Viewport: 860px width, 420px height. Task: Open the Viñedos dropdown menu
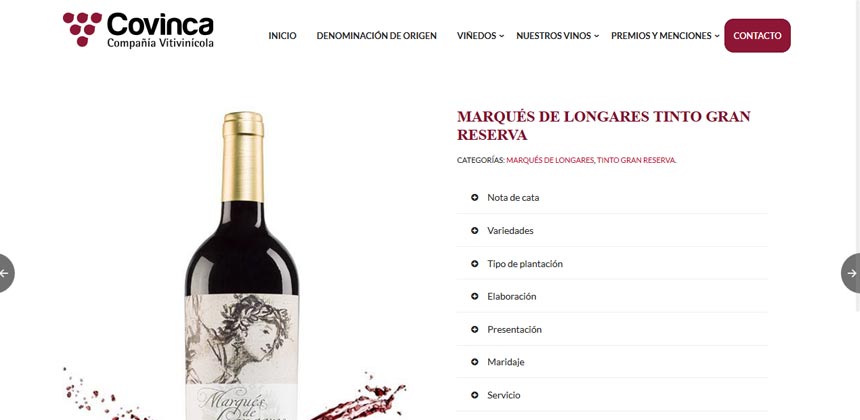(480, 36)
